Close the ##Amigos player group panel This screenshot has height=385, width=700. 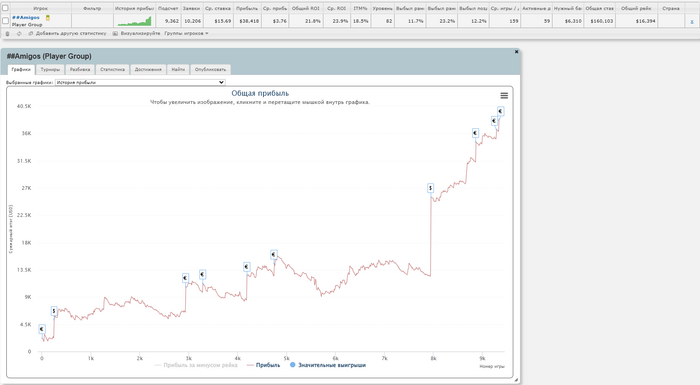tap(517, 52)
